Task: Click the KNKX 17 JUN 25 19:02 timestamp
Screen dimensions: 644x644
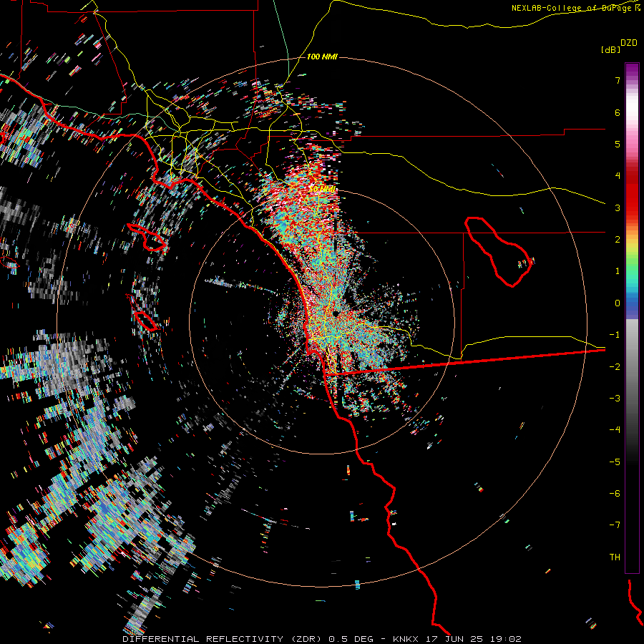Action: (457, 639)
